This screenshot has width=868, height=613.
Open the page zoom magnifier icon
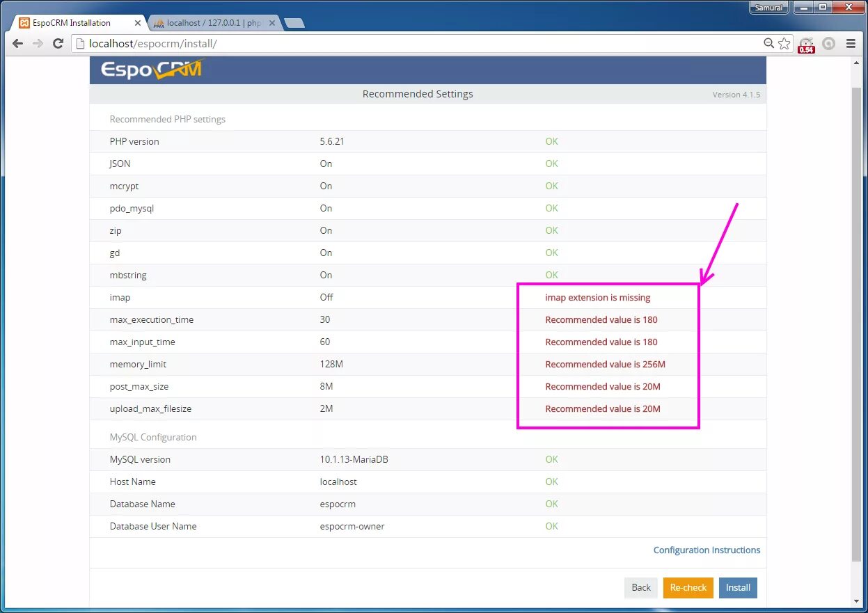[768, 43]
